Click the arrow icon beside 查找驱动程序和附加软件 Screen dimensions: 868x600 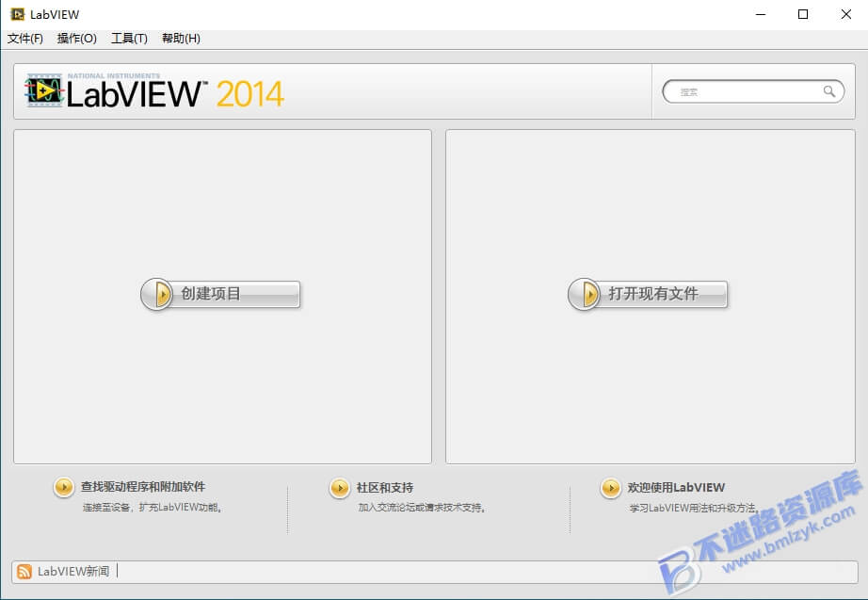pos(64,488)
